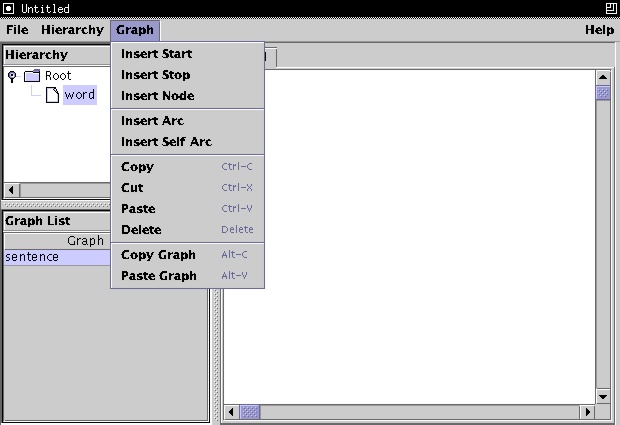Click the word document icon
Screen dimensions: 620x425
(x=52, y=95)
